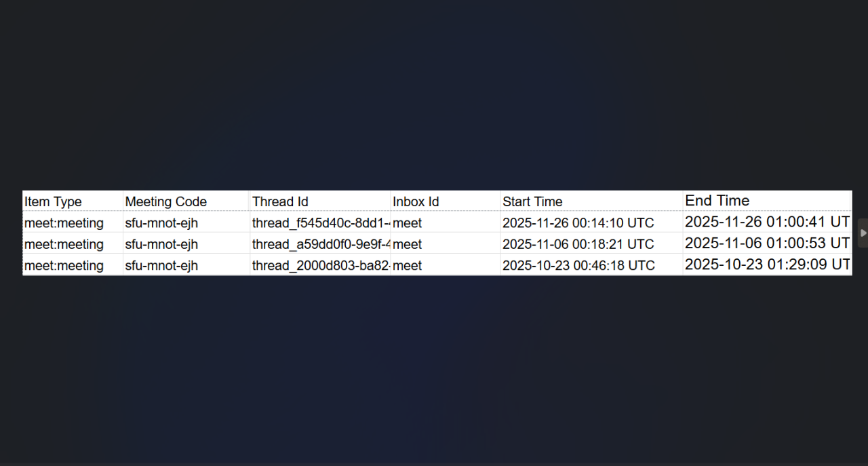This screenshot has width=868, height=466.
Task: Select the thread_2000d803 thread id cell
Action: (320, 265)
